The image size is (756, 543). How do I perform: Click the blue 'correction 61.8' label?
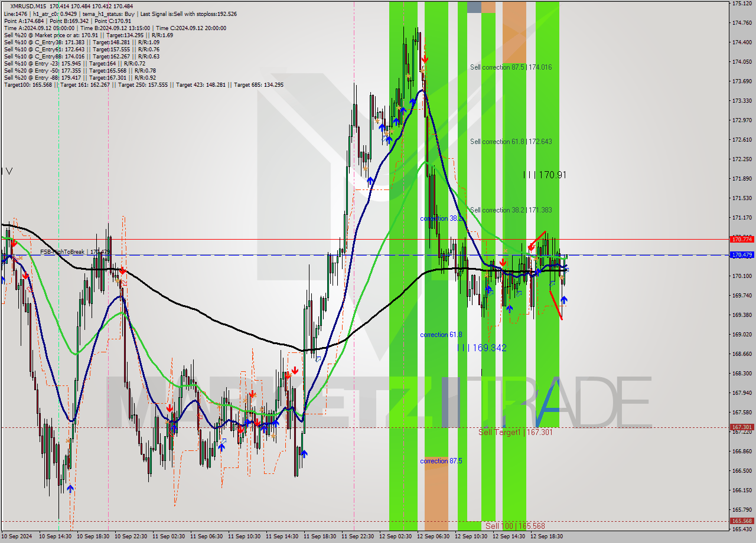[441, 335]
